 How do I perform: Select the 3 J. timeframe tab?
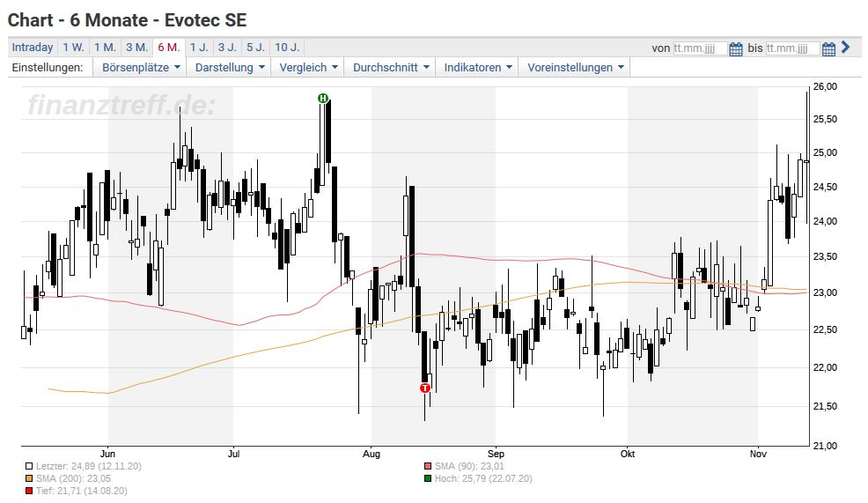click(x=227, y=47)
